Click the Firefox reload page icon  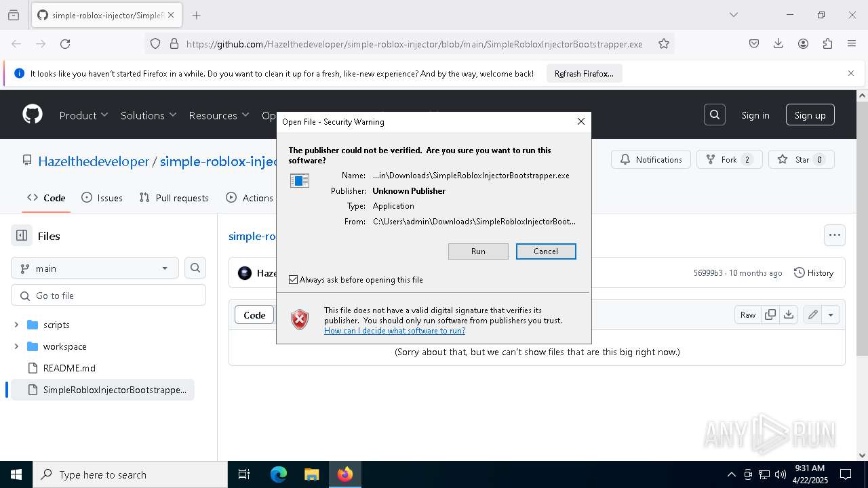65,43
